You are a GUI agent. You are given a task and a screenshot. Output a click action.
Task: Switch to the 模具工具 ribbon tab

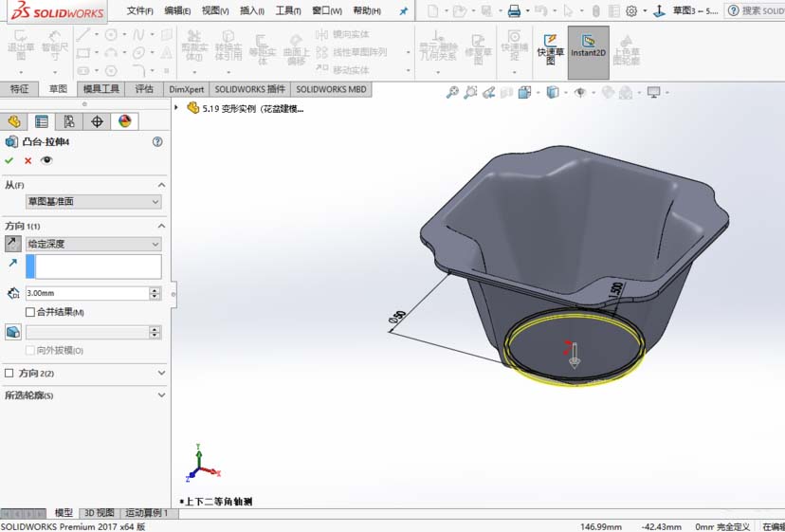[101, 89]
